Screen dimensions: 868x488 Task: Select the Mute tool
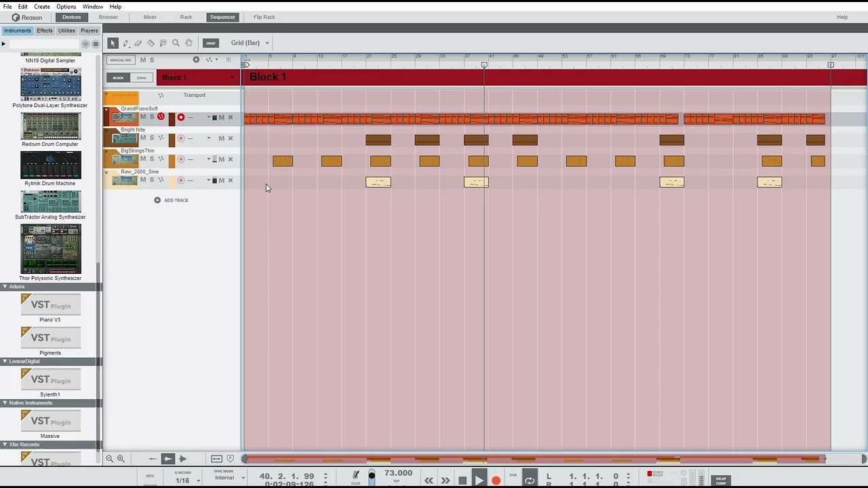[163, 43]
